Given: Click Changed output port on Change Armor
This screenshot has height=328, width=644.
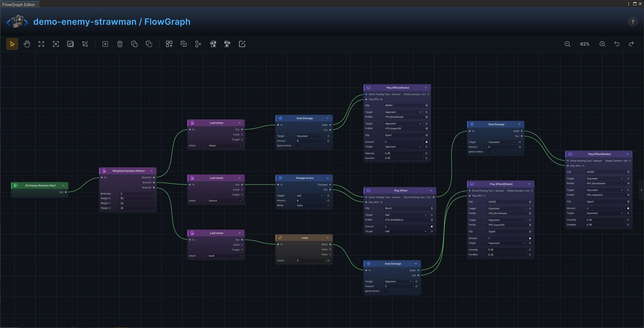Looking at the screenshot, I should (x=330, y=185).
